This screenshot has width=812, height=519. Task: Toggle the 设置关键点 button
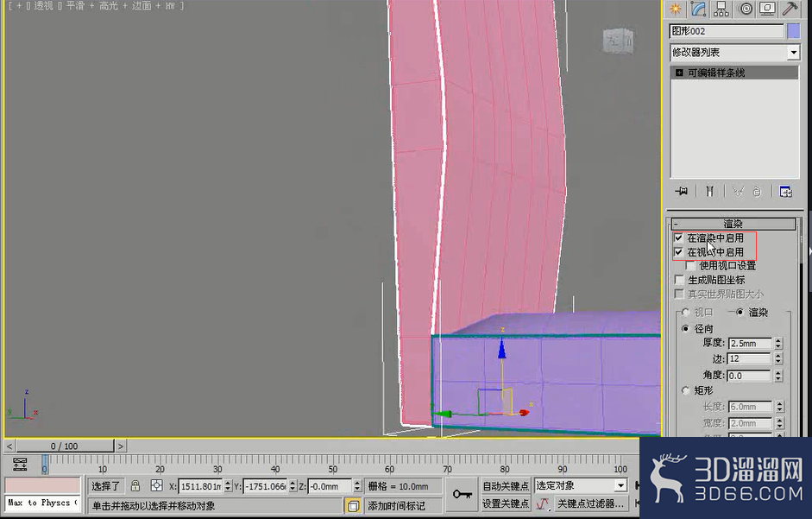[x=506, y=503]
